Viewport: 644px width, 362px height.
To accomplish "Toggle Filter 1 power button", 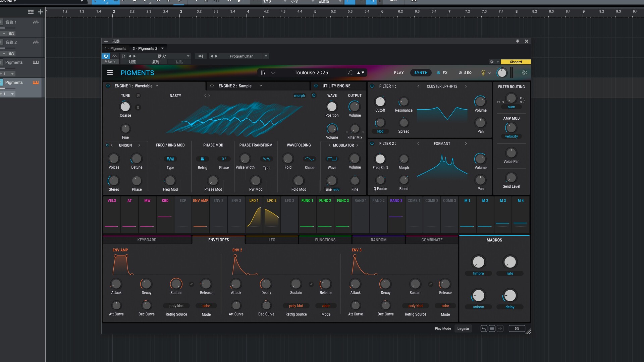I will point(372,86).
